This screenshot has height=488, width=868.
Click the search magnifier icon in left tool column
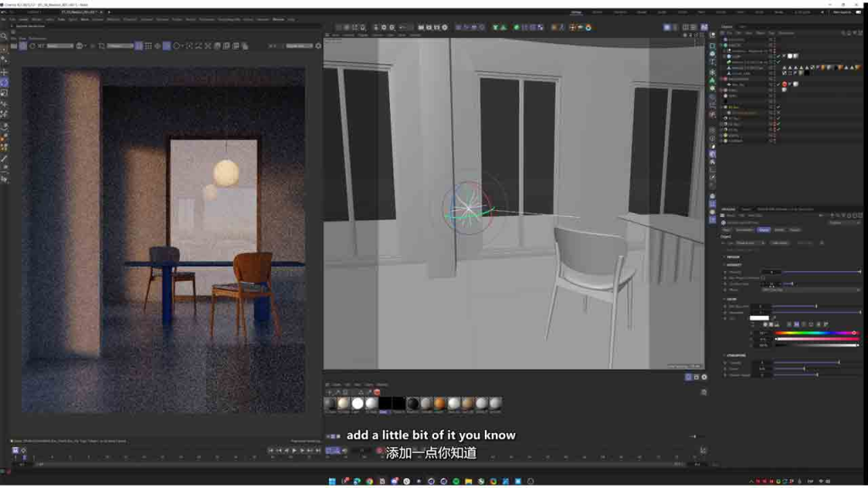point(4,36)
